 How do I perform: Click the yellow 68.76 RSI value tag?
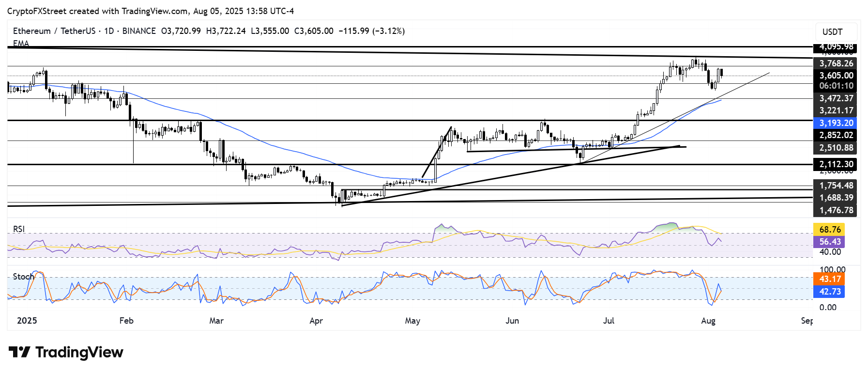coord(830,229)
